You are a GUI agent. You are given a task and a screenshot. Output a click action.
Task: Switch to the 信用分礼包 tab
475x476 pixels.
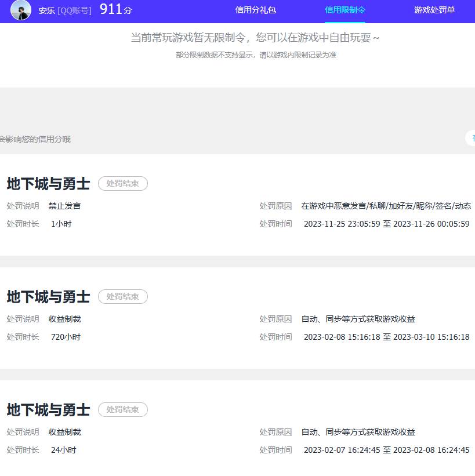pyautogui.click(x=255, y=10)
